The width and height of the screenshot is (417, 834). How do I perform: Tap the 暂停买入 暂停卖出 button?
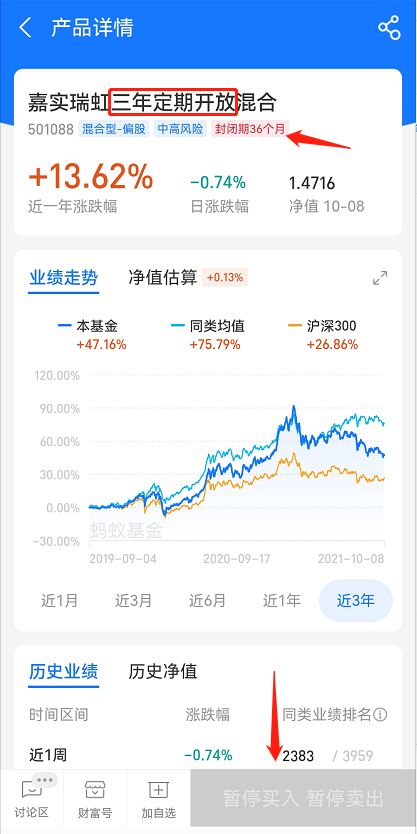303,798
